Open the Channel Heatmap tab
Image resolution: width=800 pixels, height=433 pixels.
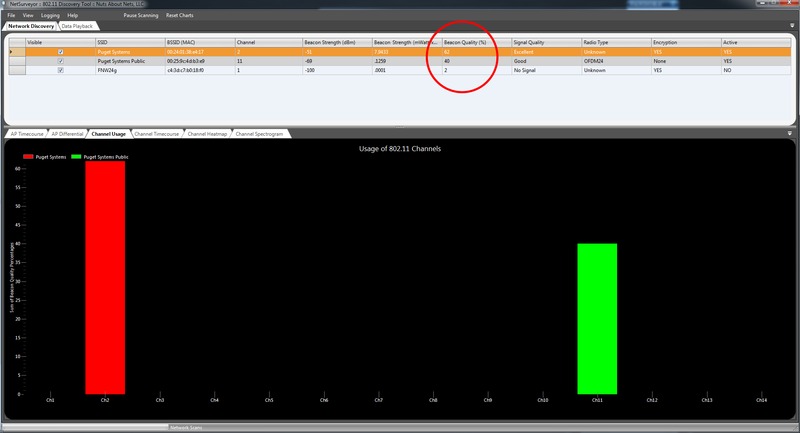click(x=207, y=133)
